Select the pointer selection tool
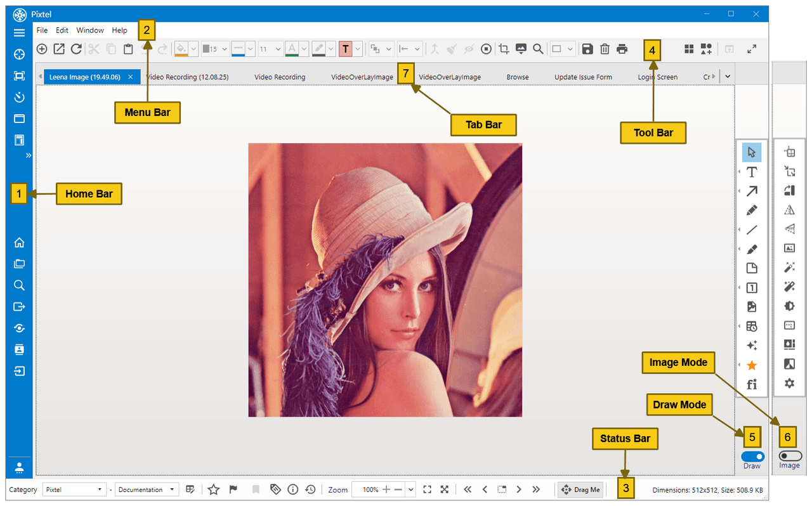The width and height of the screenshot is (812, 506). tap(752, 152)
